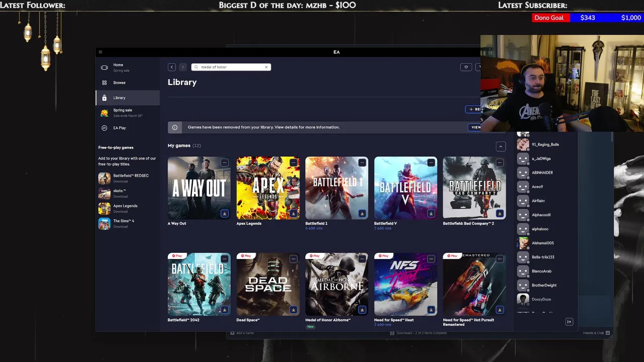Open options menu on Dead Space tile
This screenshot has width=644, height=362.
(x=293, y=259)
